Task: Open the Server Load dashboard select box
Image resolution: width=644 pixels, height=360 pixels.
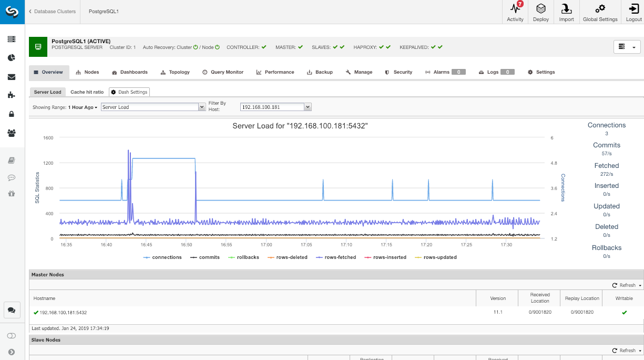Action: pos(153,107)
